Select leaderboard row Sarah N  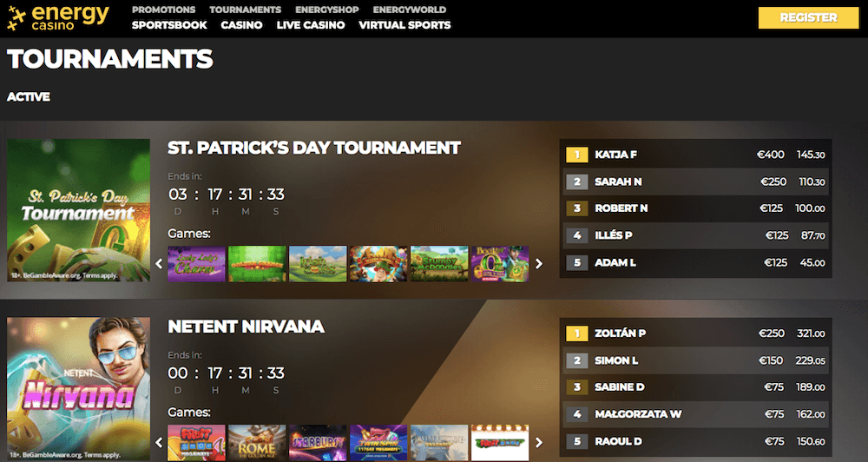point(696,181)
